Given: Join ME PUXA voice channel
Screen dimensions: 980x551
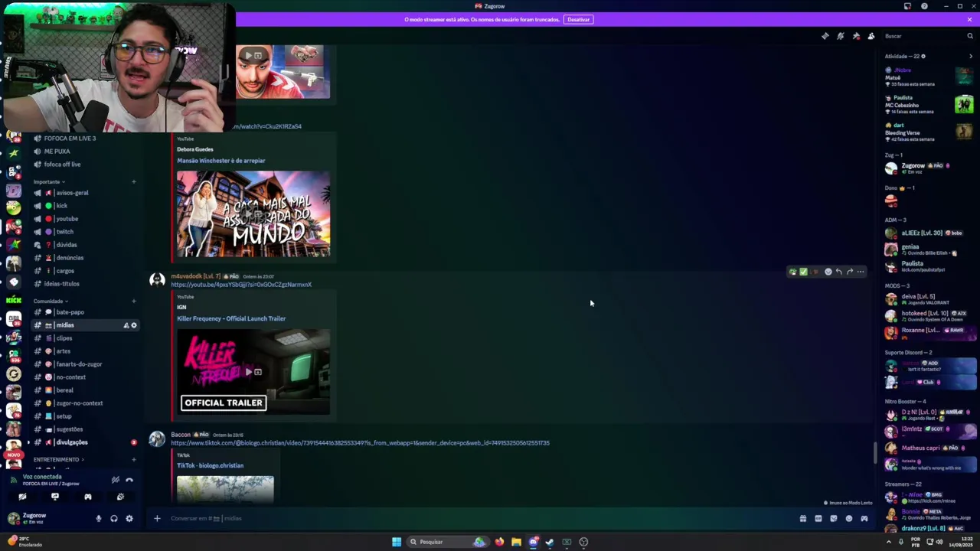Looking at the screenshot, I should click(x=85, y=152).
